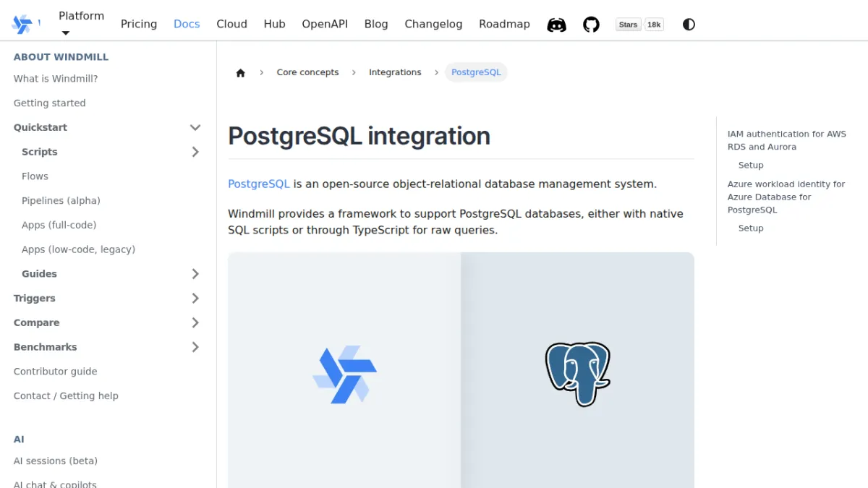Open Apps (low-code, legacy) in sidebar
868x488 pixels.
point(78,249)
